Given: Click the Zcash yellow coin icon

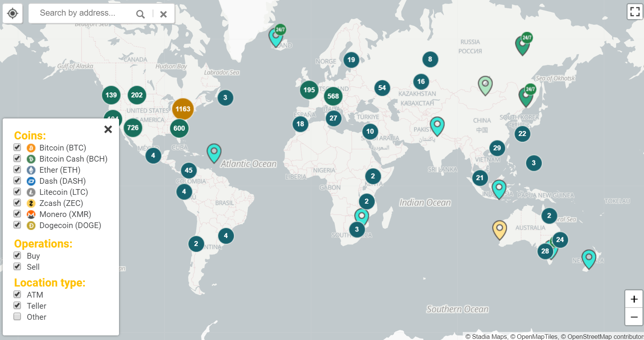Looking at the screenshot, I should (x=31, y=203).
